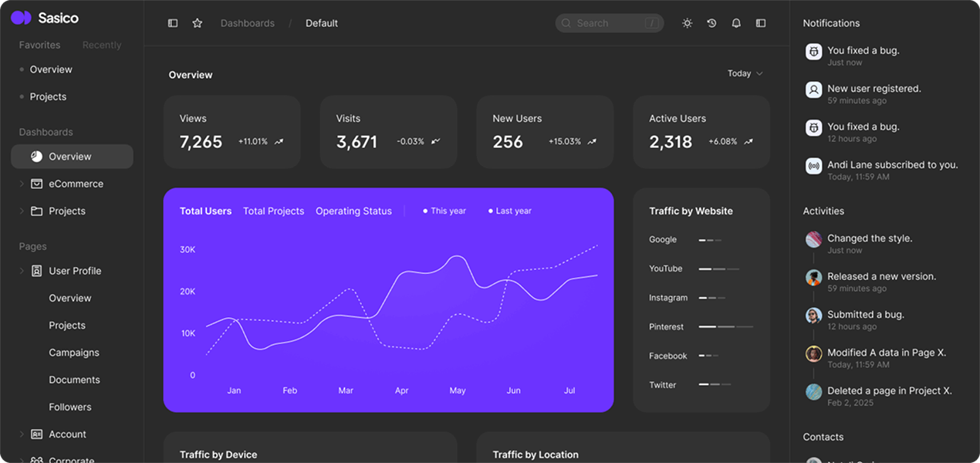Click the search magnifier icon
The height and width of the screenshot is (463, 980).
tap(566, 23)
